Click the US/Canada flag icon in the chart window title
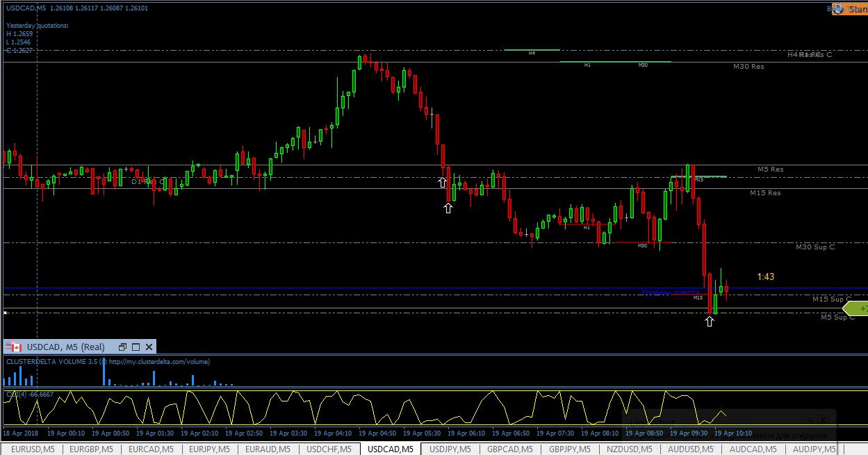868x455 pixels. (15, 347)
